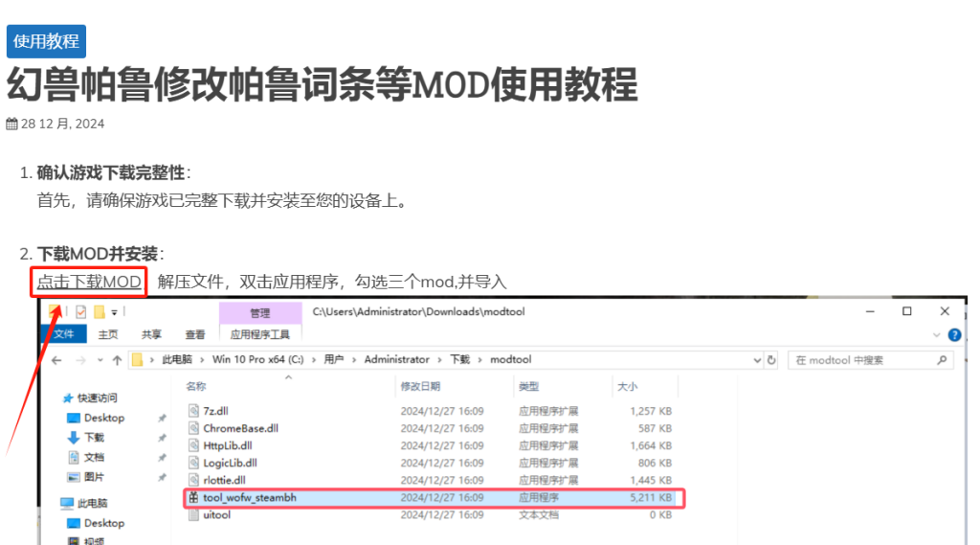Click the Forward navigation arrow
Screen dimensions: 980x545
tap(80, 360)
